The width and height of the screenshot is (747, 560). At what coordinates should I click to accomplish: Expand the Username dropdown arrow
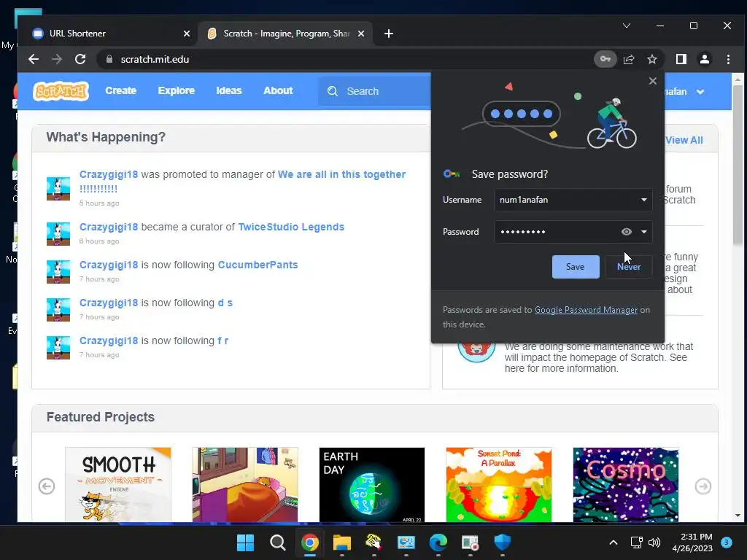point(644,200)
